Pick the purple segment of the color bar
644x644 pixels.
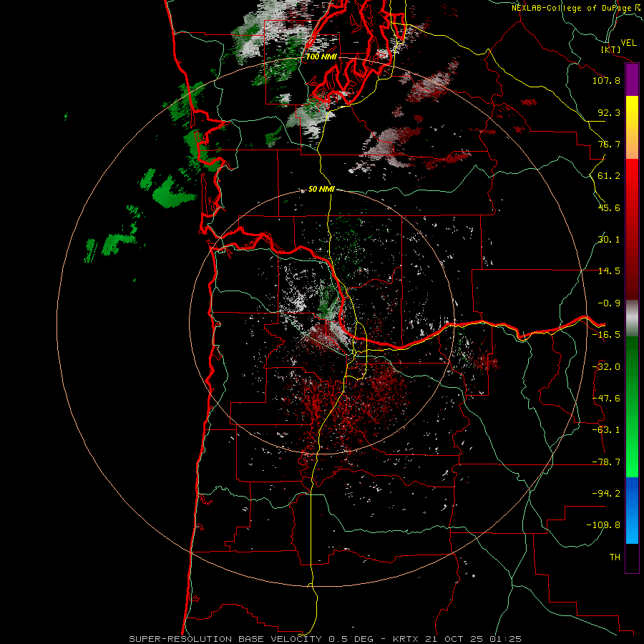632,79
